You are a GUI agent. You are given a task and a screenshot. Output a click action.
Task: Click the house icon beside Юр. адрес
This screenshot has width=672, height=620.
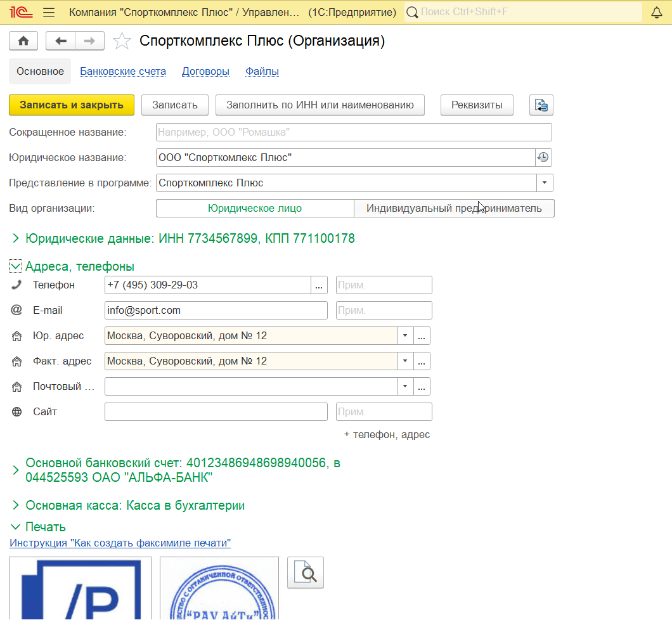coord(16,336)
